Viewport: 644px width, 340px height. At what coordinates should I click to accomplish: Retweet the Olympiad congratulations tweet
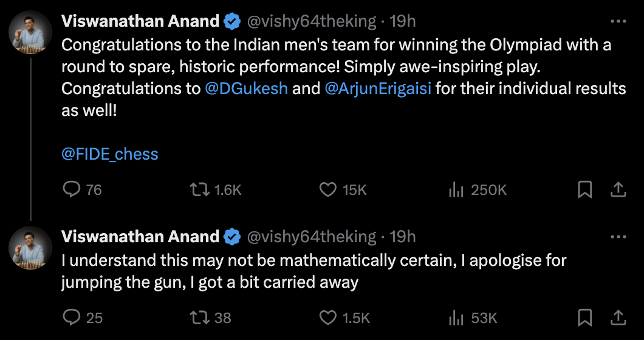[198, 190]
